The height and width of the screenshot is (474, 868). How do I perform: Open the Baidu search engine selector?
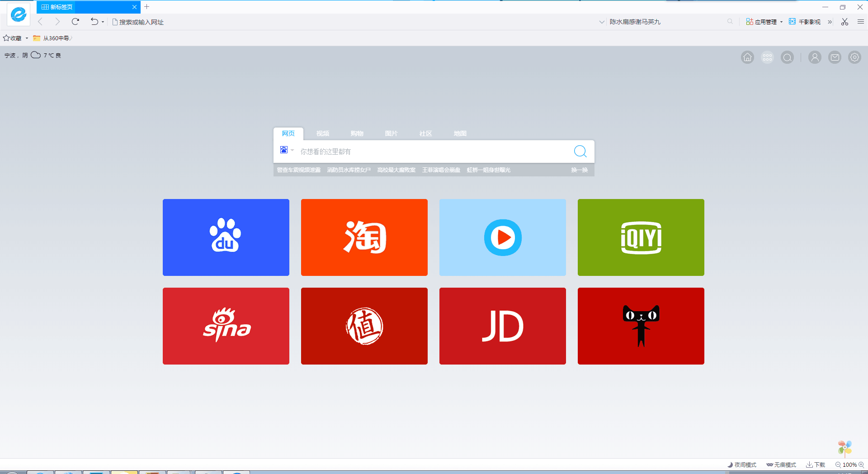coord(287,150)
